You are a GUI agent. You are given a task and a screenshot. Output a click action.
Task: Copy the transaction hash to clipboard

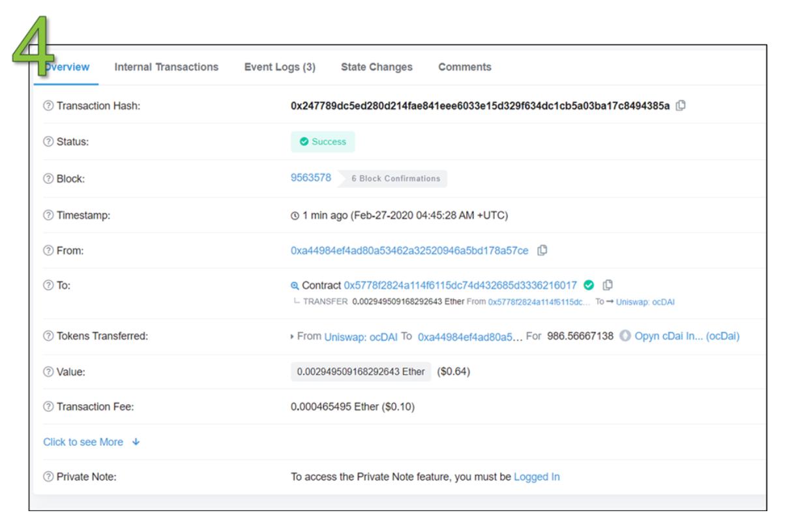(681, 106)
